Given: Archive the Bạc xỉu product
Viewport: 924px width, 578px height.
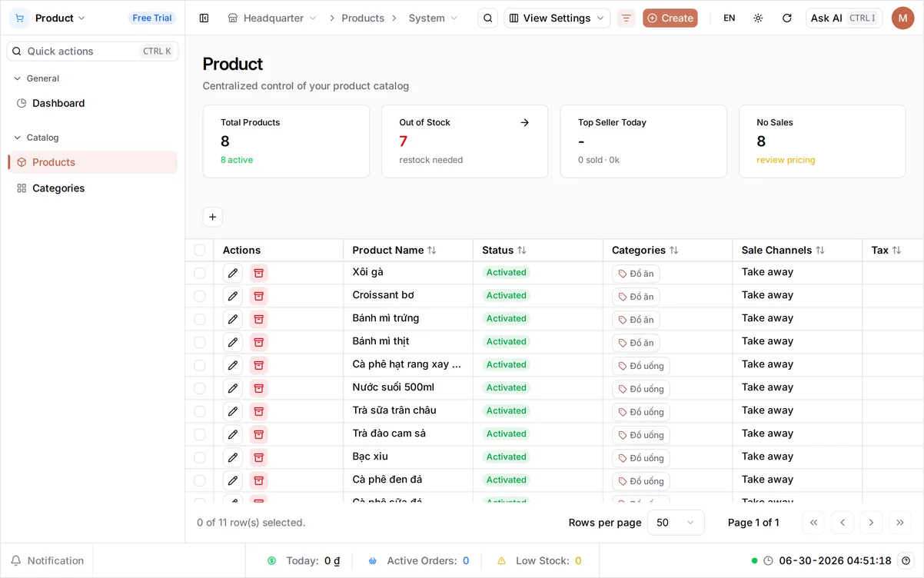Looking at the screenshot, I should click(259, 457).
